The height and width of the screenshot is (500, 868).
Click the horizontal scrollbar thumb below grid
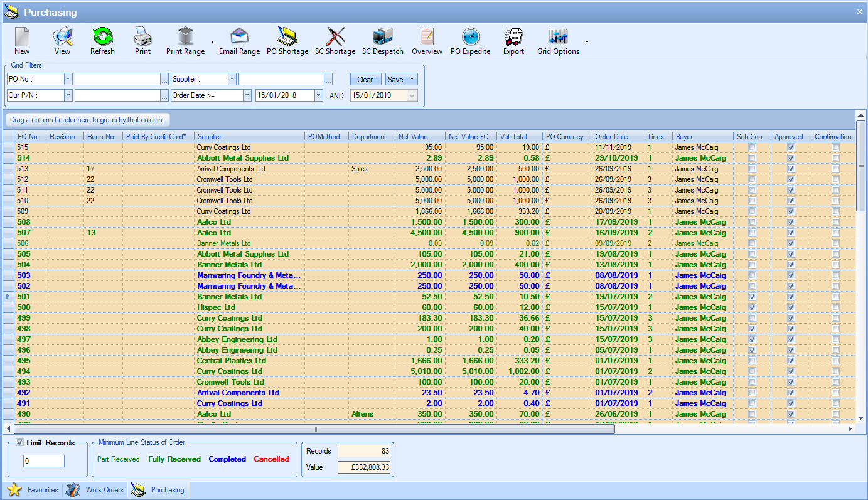pos(314,429)
